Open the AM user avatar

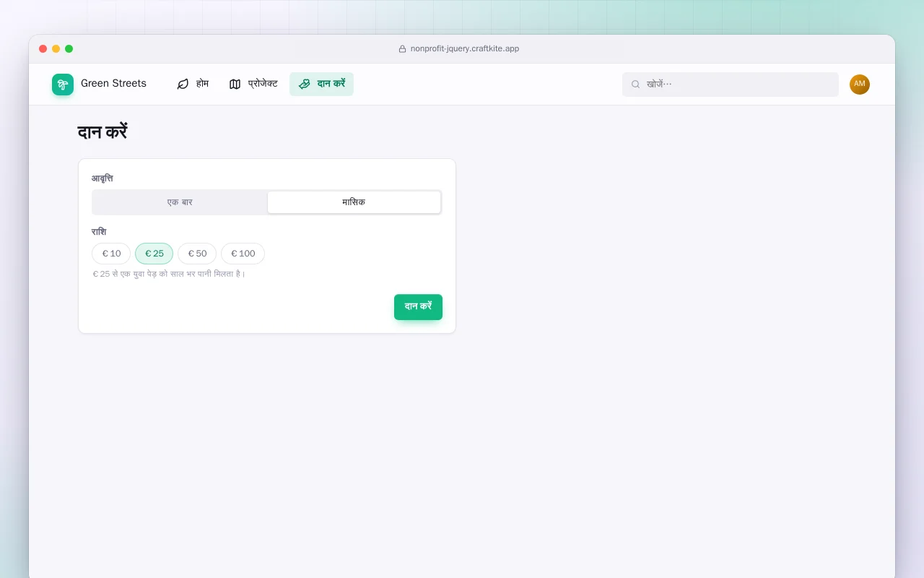coord(860,85)
